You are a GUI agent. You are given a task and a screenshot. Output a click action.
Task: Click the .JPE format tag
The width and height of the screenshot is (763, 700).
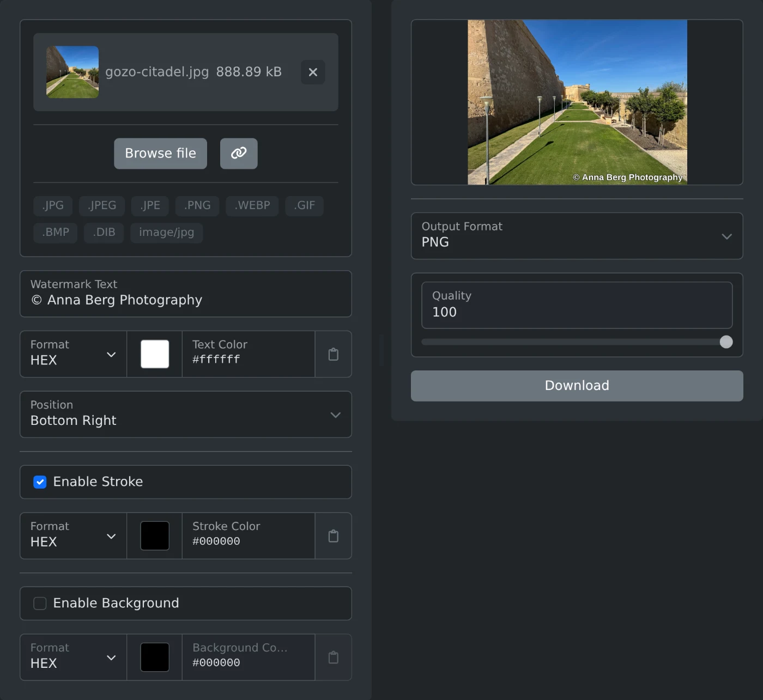[x=150, y=206]
